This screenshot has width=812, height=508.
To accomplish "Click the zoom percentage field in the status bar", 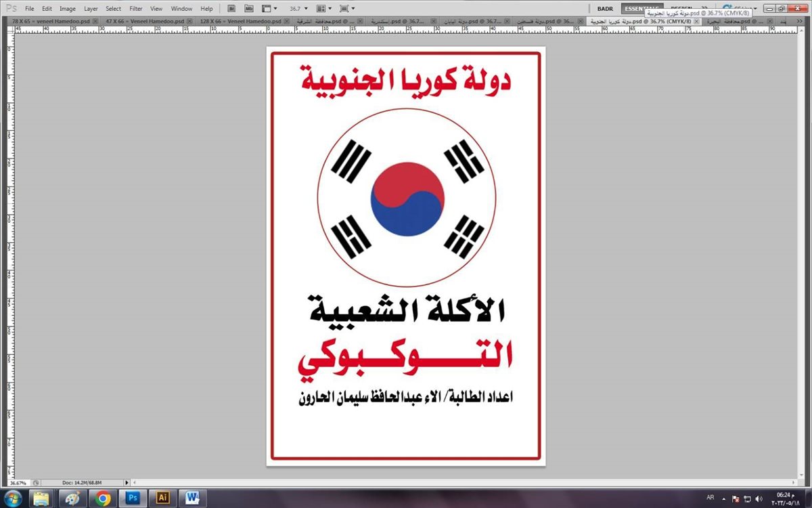I will (x=18, y=483).
